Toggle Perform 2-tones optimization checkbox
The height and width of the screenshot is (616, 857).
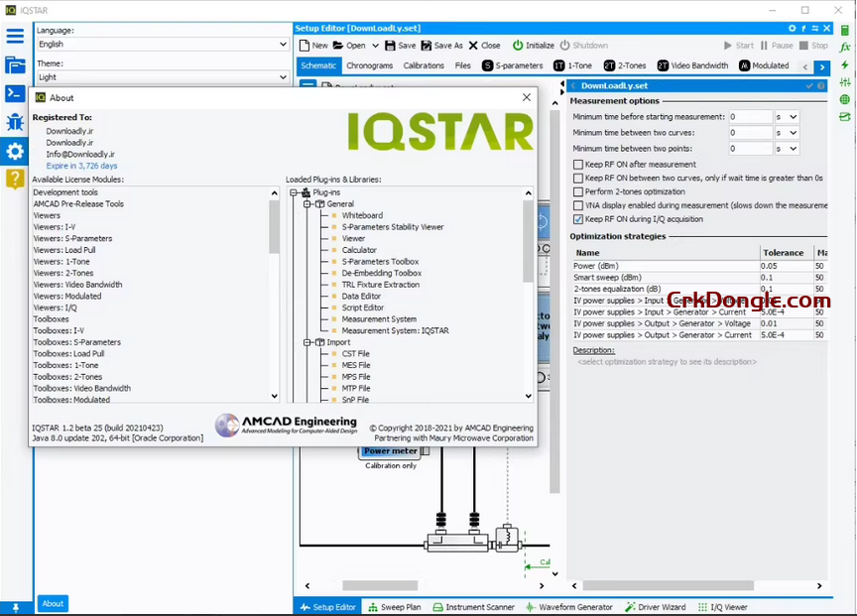(x=578, y=191)
